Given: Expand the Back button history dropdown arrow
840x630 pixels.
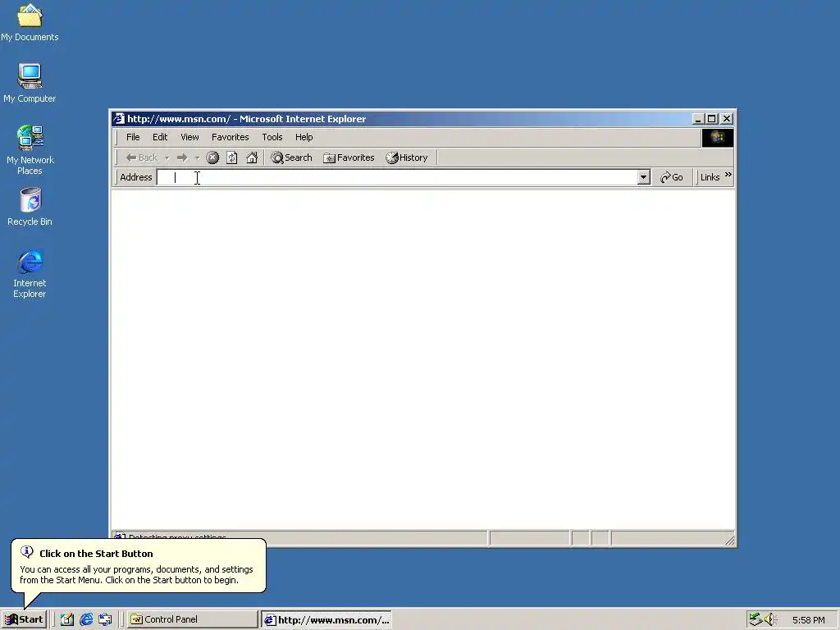Looking at the screenshot, I should (167, 157).
